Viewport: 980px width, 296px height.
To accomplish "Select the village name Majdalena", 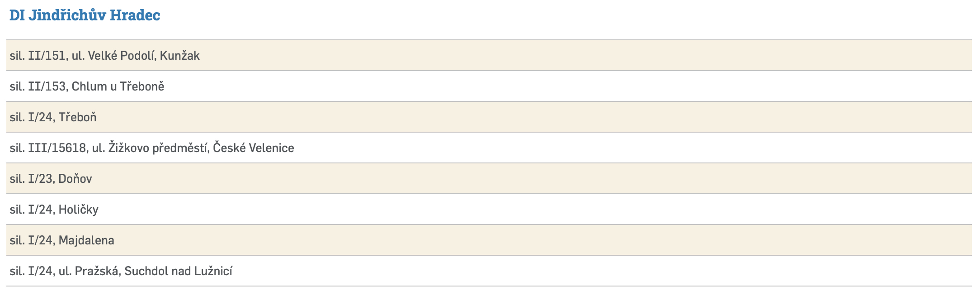I will point(86,240).
